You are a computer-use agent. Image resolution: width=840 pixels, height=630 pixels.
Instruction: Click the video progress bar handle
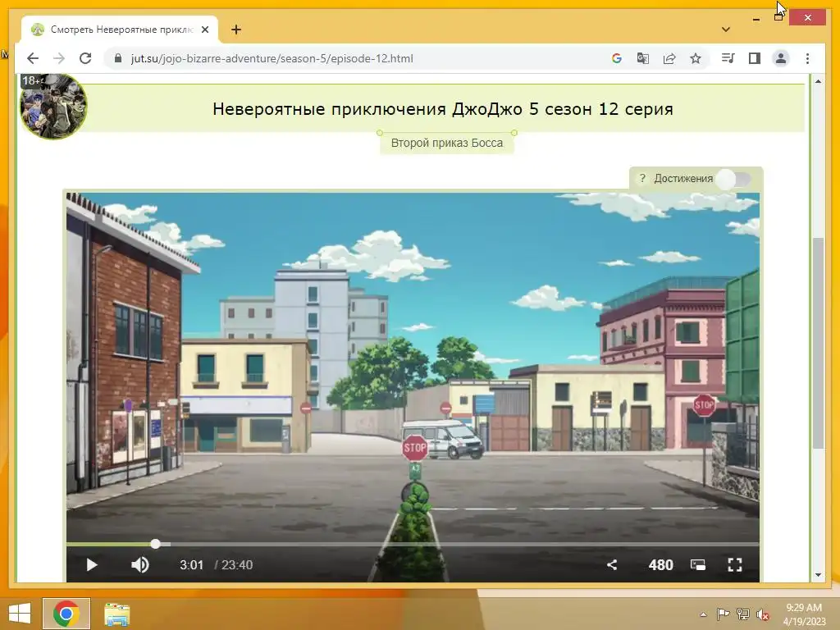coord(155,544)
